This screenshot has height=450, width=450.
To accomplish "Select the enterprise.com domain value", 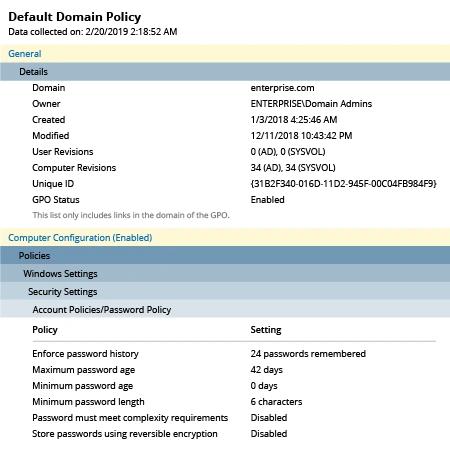I will click(282, 88).
